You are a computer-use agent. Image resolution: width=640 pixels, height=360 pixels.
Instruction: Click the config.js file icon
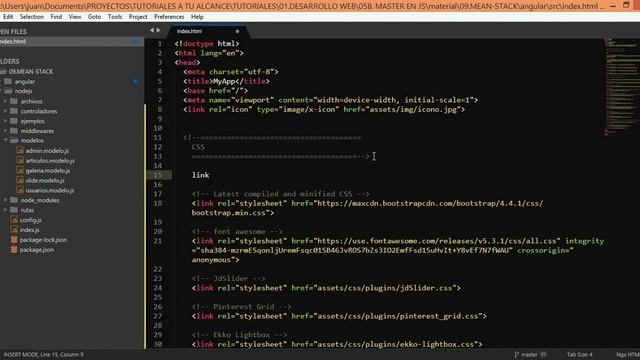pyautogui.click(x=14, y=220)
